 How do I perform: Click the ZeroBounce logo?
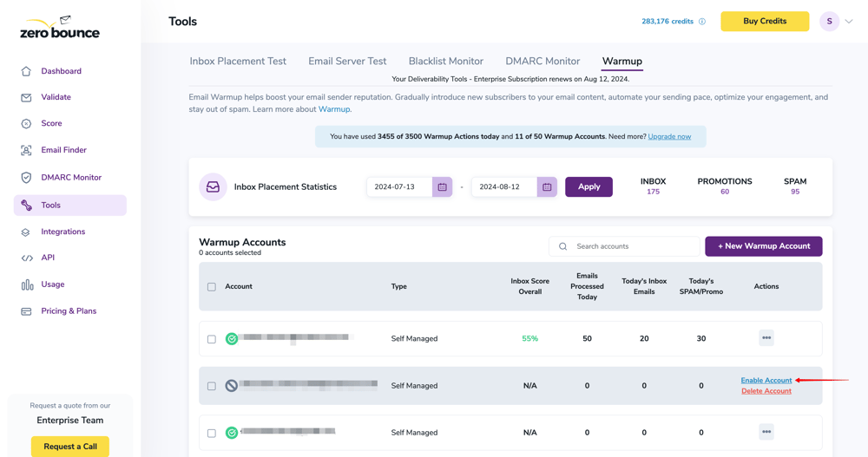tap(60, 28)
